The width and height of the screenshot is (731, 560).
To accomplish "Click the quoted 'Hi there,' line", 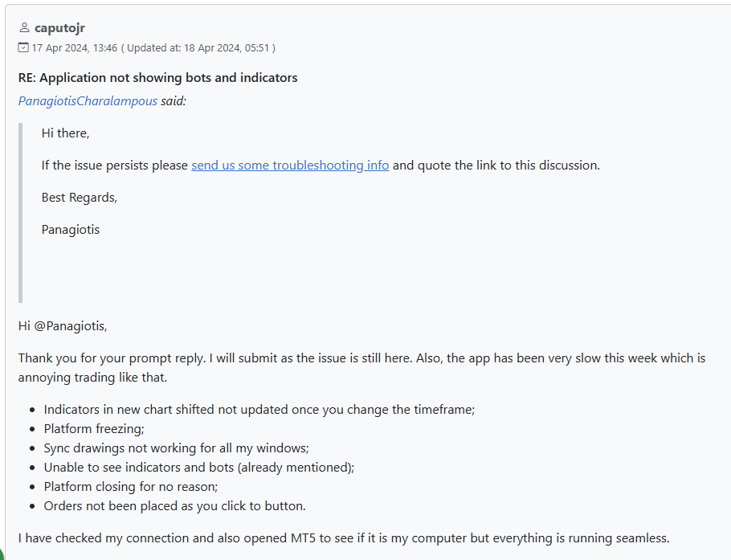I will (x=65, y=133).
